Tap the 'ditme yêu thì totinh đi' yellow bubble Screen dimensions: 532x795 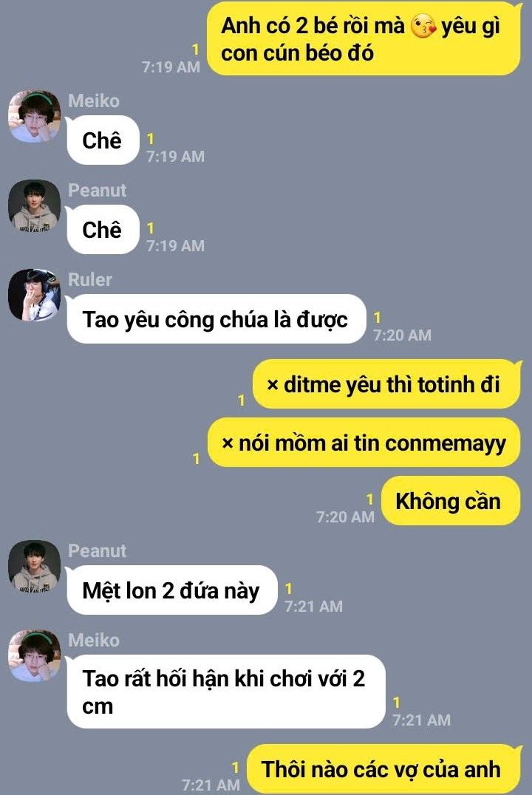[387, 384]
